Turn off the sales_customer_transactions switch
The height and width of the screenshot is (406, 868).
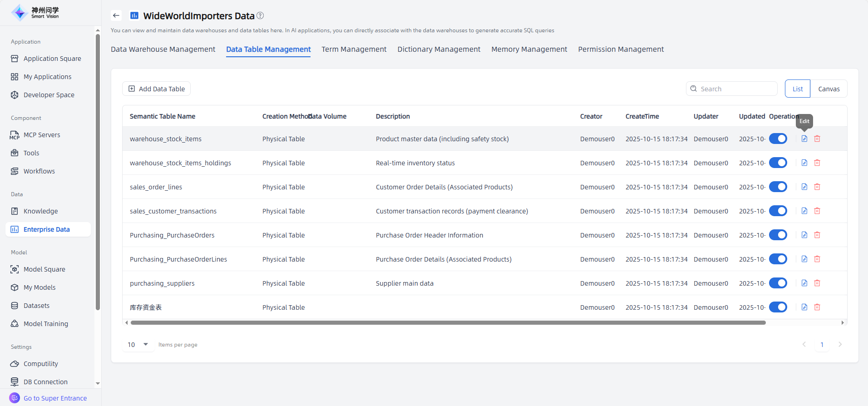tap(778, 211)
